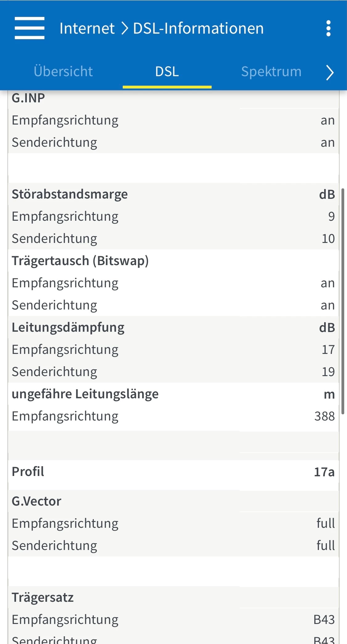Viewport: 347px width, 644px height.
Task: Click the vertical scrollbar on the right
Action: point(343,301)
